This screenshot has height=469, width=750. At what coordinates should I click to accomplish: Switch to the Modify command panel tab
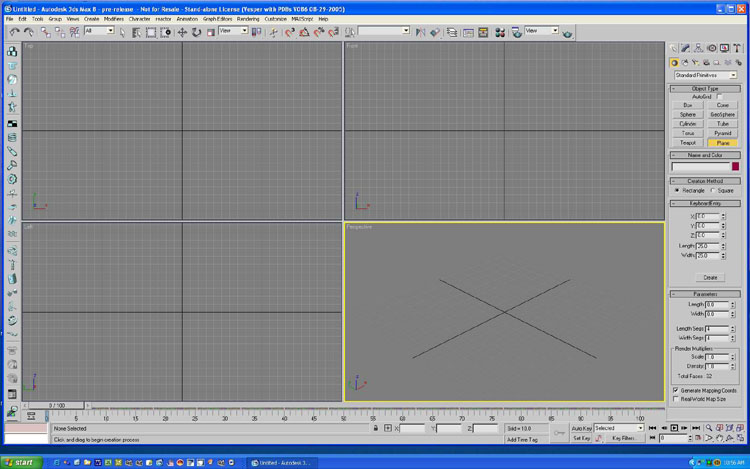tap(686, 48)
